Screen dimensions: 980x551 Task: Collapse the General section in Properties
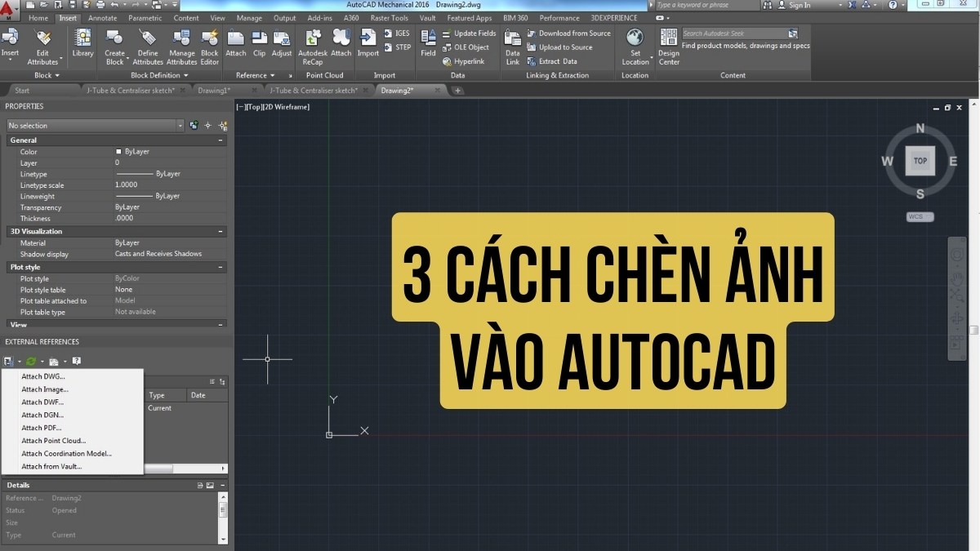[219, 140]
